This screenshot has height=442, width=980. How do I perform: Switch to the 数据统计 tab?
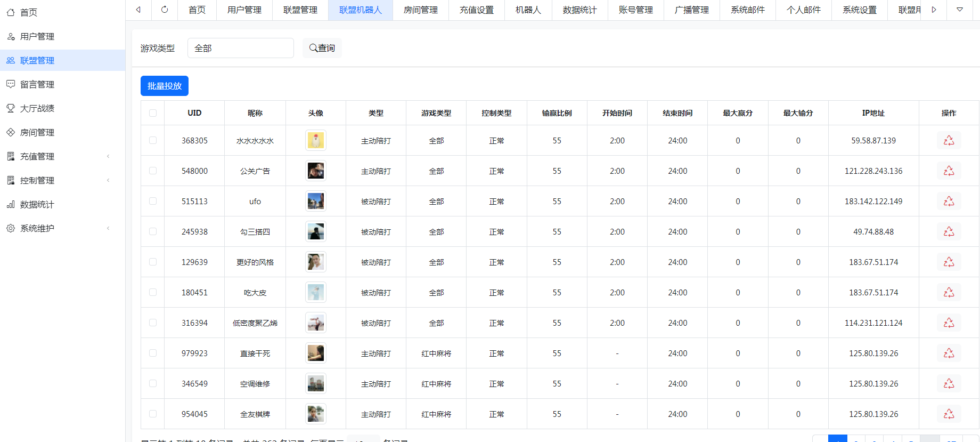pyautogui.click(x=579, y=10)
